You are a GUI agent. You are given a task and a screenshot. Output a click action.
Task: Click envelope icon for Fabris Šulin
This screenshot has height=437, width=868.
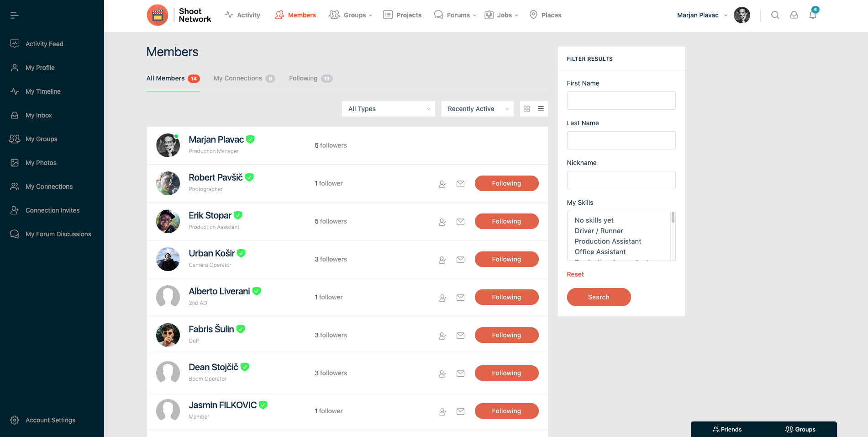point(460,336)
